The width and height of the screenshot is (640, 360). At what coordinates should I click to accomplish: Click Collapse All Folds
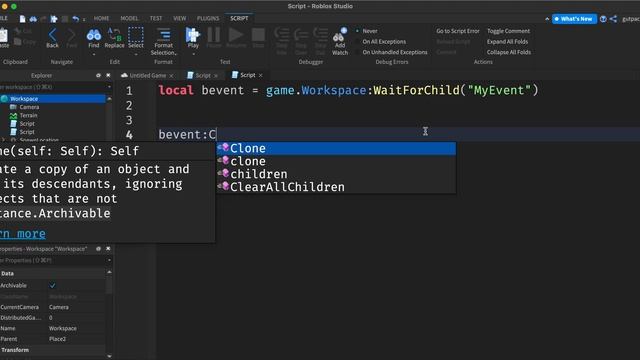click(509, 52)
